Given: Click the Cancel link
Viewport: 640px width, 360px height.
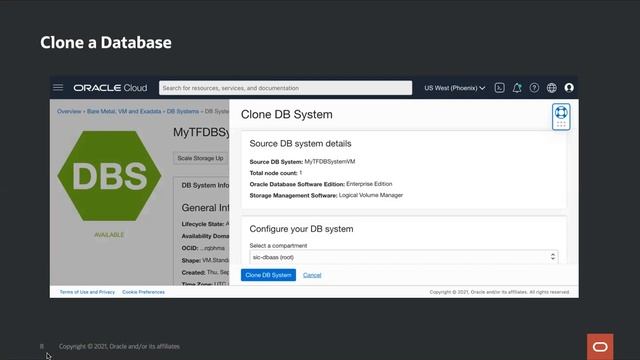Looking at the screenshot, I should point(312,275).
